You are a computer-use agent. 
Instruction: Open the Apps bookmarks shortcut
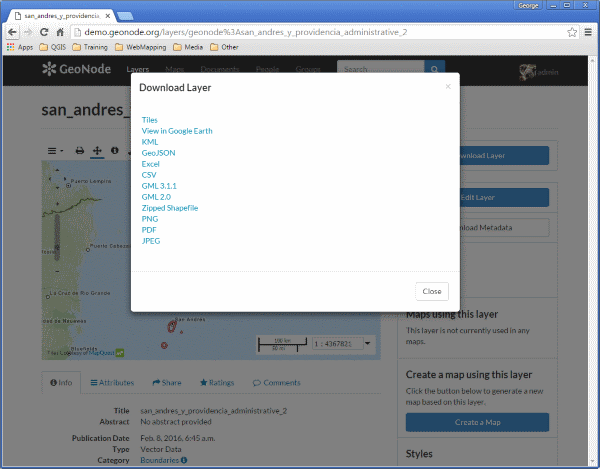point(20,47)
